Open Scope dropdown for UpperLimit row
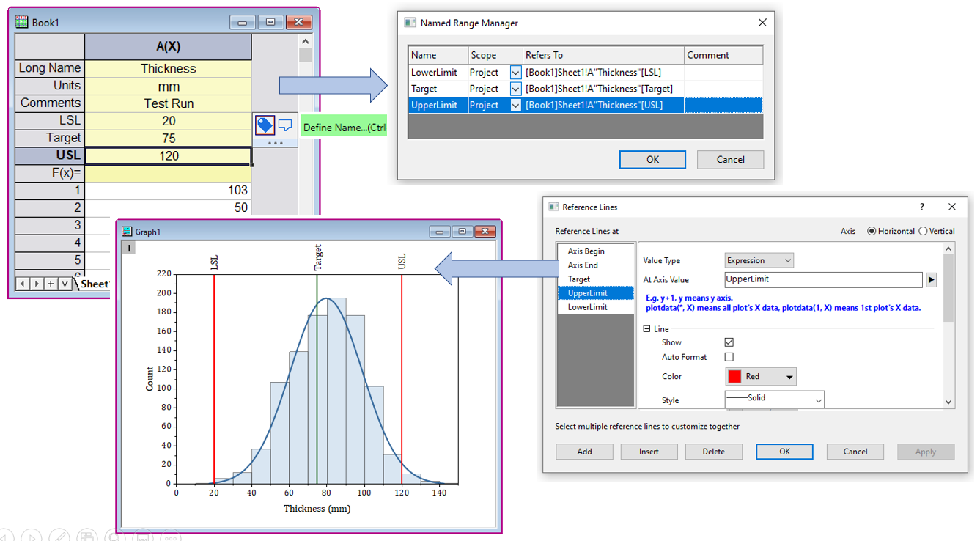 tap(515, 106)
